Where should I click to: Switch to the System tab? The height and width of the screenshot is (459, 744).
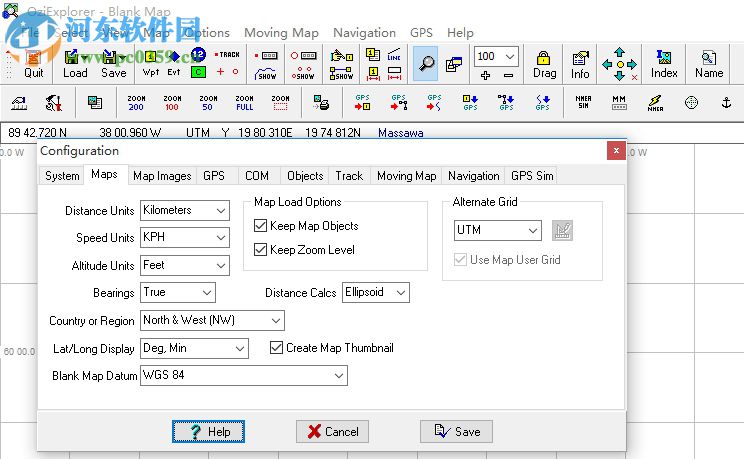click(62, 176)
